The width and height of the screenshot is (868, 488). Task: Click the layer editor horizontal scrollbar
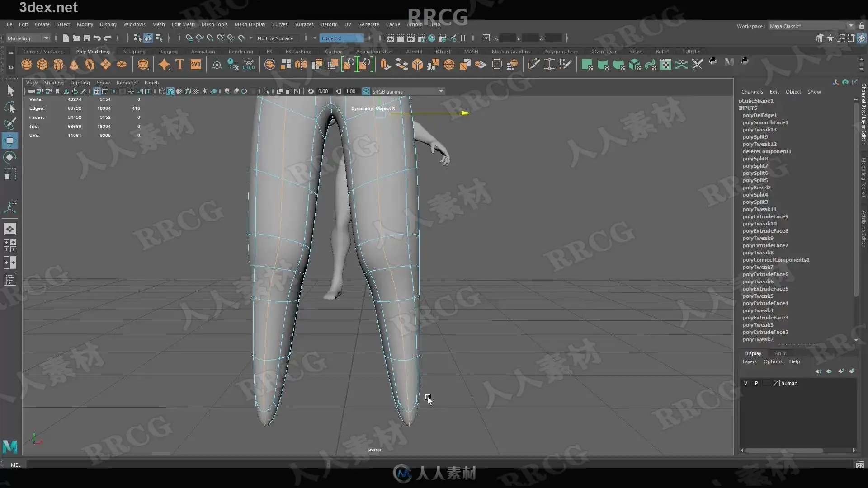(x=784, y=450)
